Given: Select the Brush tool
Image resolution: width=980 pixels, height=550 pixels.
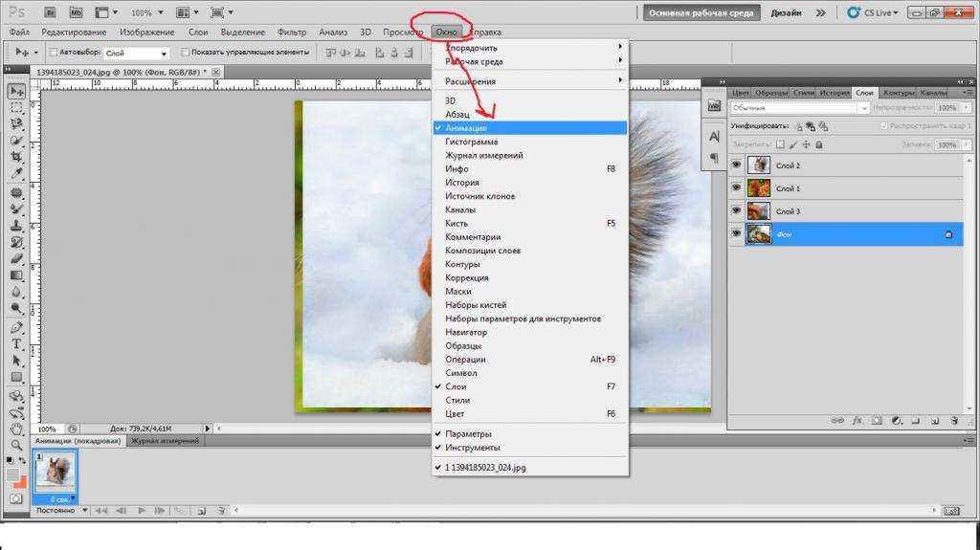Looking at the screenshot, I should pos(17,209).
